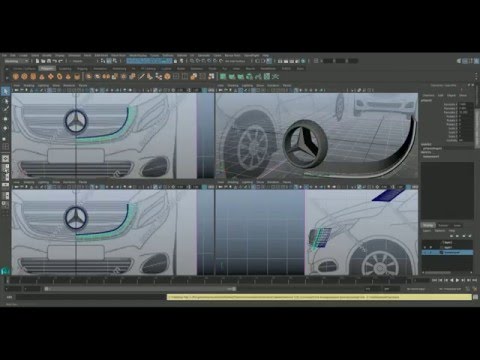Toggle snap to points
The height and width of the screenshot is (360, 480).
(204, 61)
